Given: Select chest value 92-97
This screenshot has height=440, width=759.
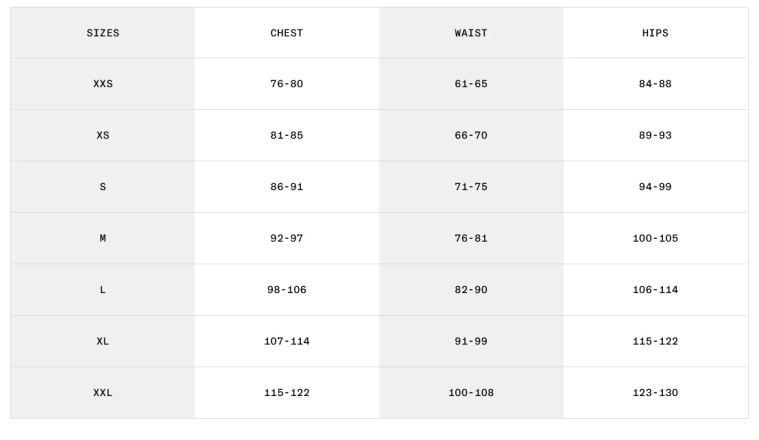Looking at the screenshot, I should pos(287,238).
